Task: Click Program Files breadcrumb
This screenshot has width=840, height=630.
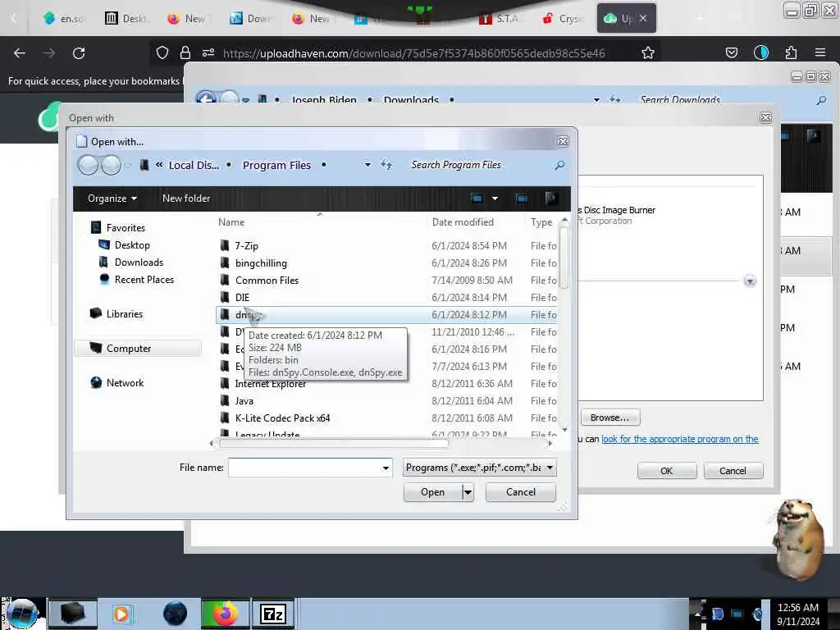Action: click(276, 165)
